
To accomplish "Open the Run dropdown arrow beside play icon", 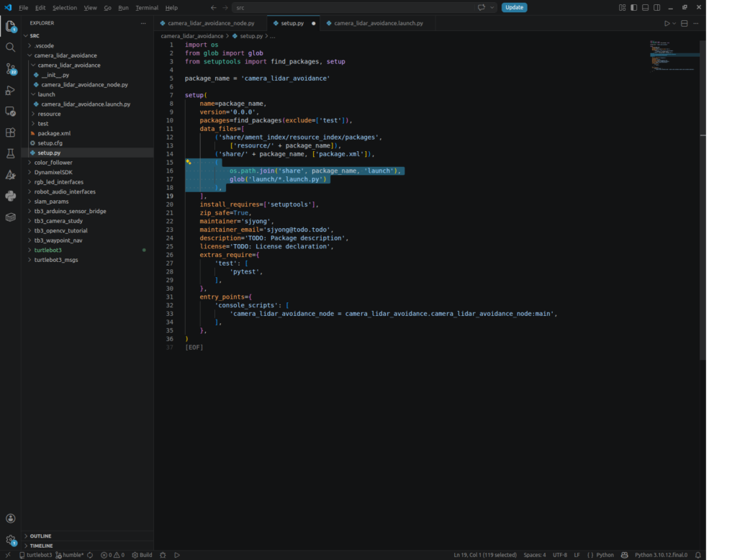I will pyautogui.click(x=674, y=24).
